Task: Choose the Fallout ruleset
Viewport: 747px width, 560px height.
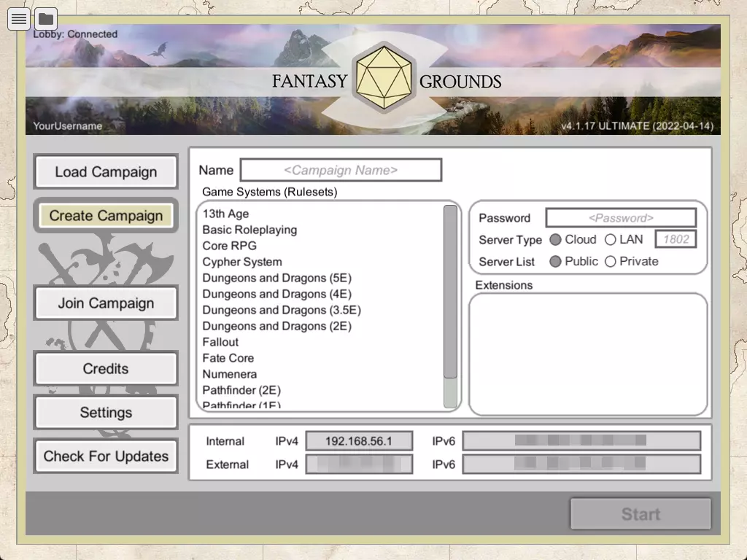Action: coord(220,343)
